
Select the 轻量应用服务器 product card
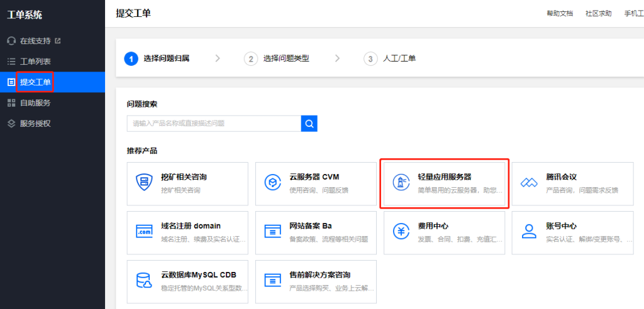pos(445,184)
